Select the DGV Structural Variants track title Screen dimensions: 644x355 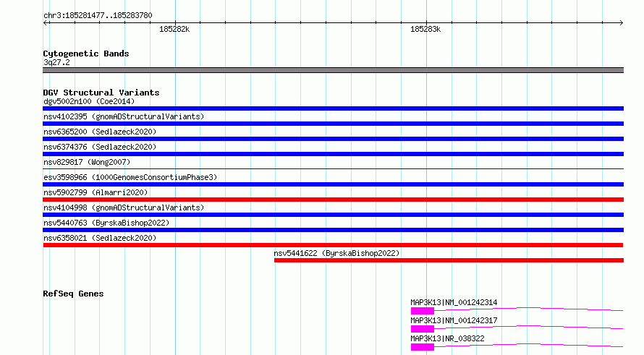(101, 93)
